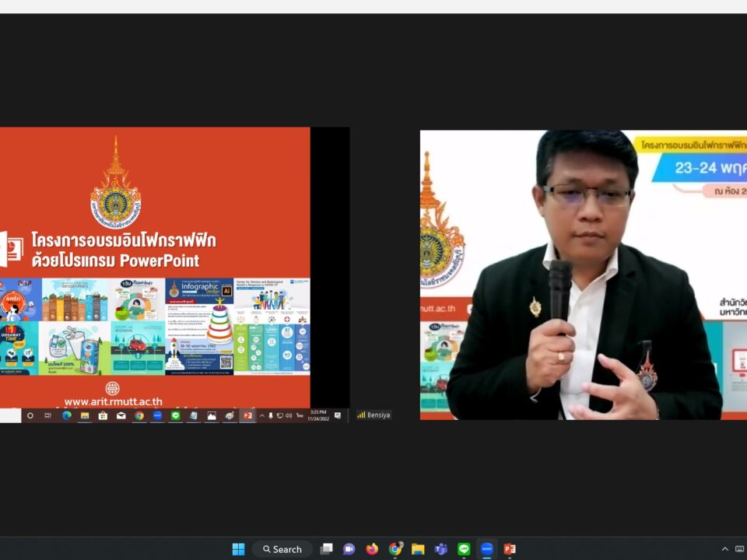Click the volume icon in the shared screen tray
Viewport: 747px width, 560px height.
point(289,415)
